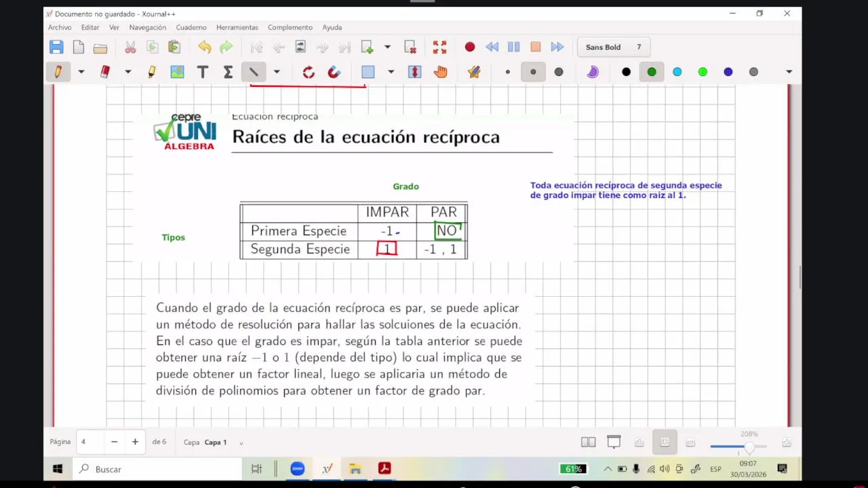Image resolution: width=868 pixels, height=488 pixels.
Task: Click the Redo arrow
Action: pos(226,47)
